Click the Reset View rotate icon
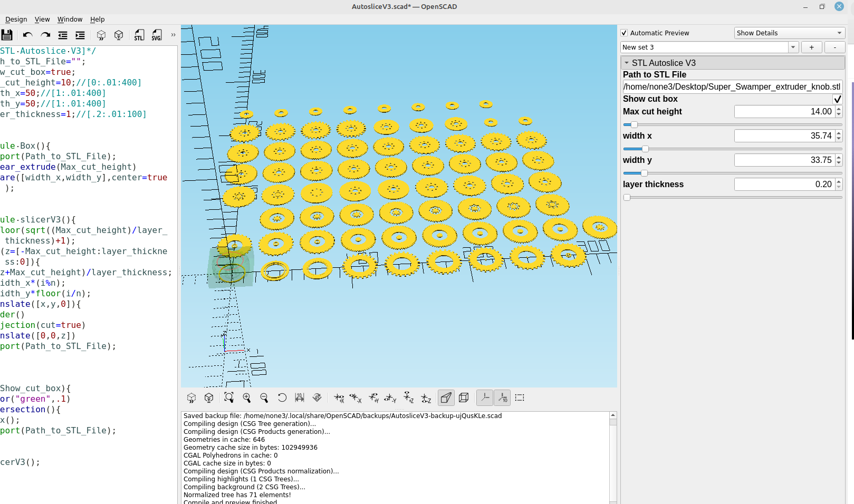 282,398
